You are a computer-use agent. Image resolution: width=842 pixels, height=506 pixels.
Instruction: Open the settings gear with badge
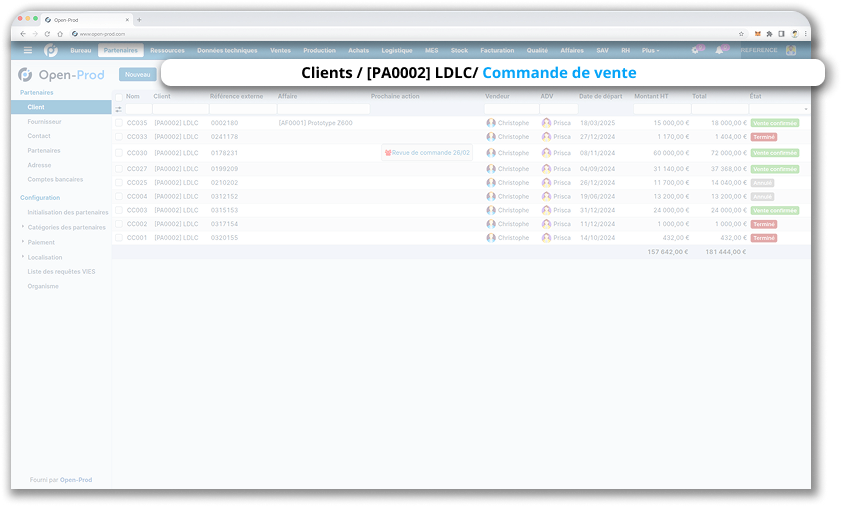[x=695, y=50]
